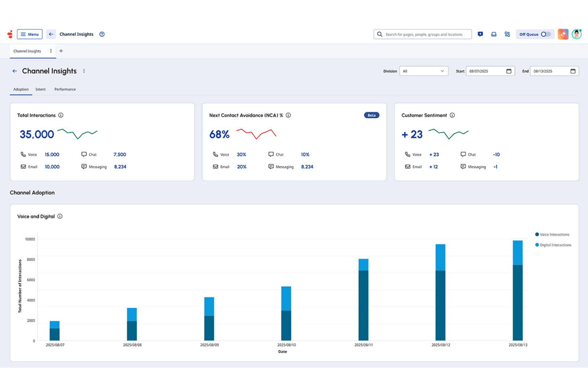Click the back arrow in top bar
Image resolution: width=588 pixels, height=392 pixels.
tap(51, 34)
